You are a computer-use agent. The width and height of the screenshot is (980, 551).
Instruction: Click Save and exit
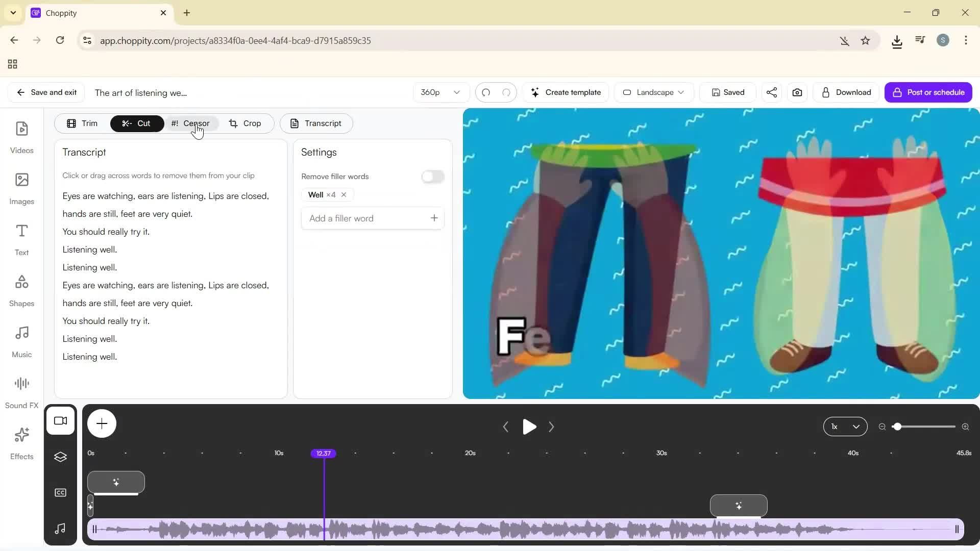[45, 92]
